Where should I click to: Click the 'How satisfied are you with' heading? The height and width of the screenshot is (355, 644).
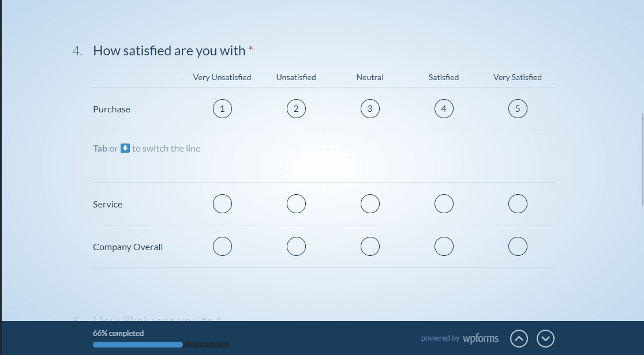169,51
